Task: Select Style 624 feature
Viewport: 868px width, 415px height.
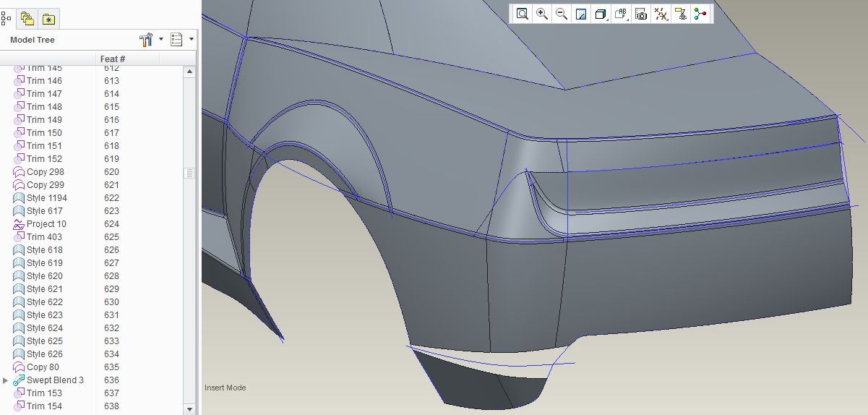Action: coord(45,328)
